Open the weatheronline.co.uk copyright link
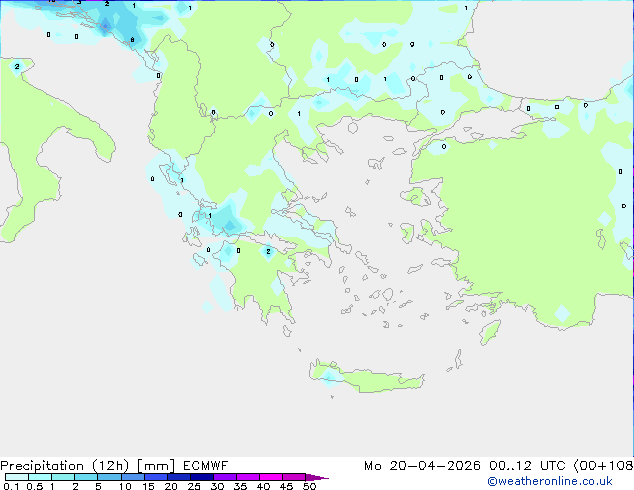 [550, 481]
